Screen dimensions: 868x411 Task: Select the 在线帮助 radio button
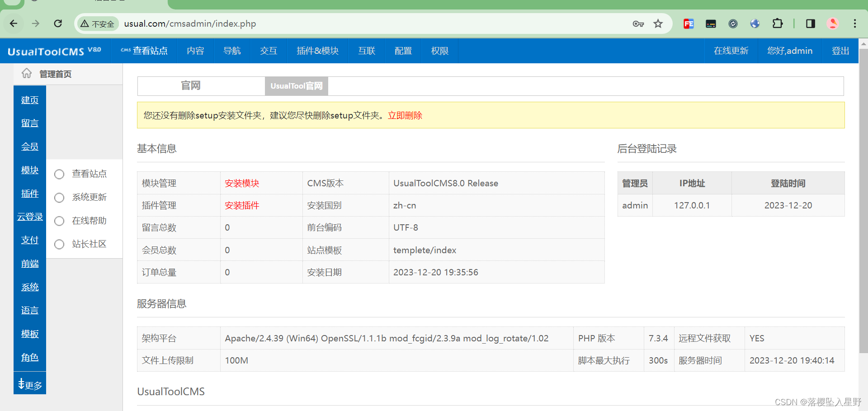pos(59,221)
